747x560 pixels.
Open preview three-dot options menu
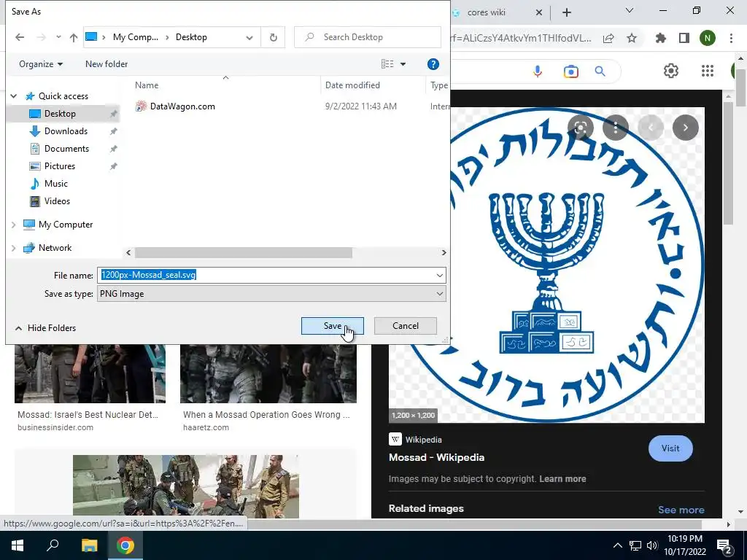(x=616, y=127)
